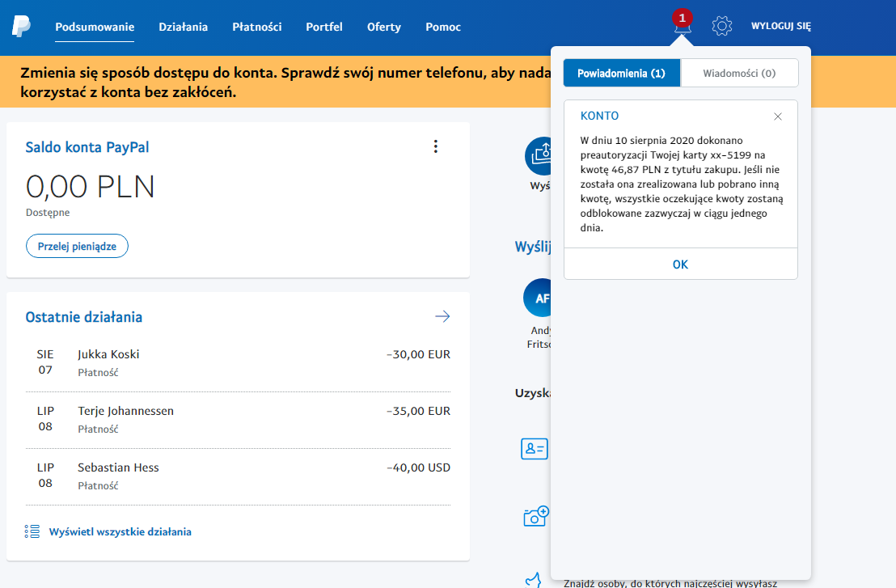Click the send money round icon
The height and width of the screenshot is (588, 896).
click(539, 155)
